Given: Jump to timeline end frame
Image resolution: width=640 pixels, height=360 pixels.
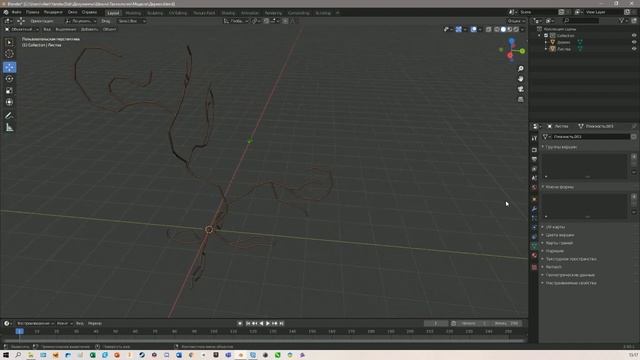Looking at the screenshot, I should point(282,323).
